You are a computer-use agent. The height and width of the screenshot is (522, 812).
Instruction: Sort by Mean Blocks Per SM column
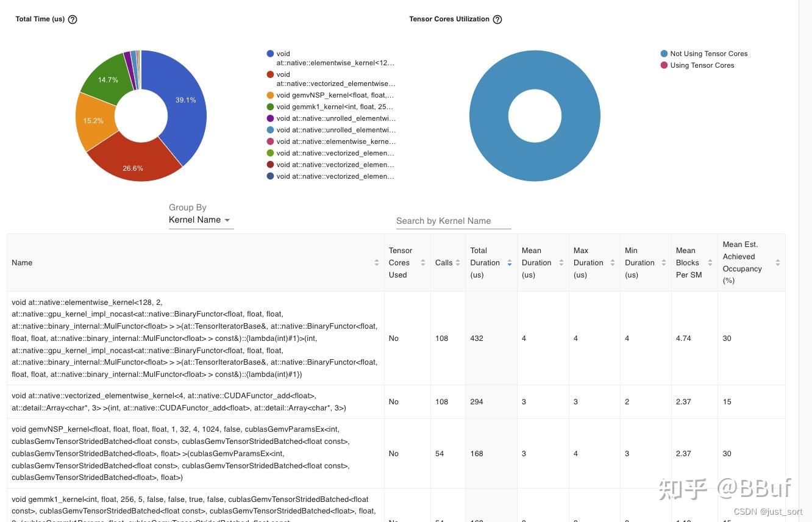click(710, 263)
